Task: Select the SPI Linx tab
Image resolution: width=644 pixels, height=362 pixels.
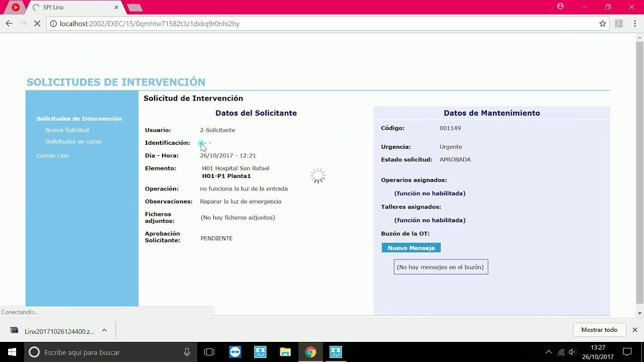Action: pos(73,8)
